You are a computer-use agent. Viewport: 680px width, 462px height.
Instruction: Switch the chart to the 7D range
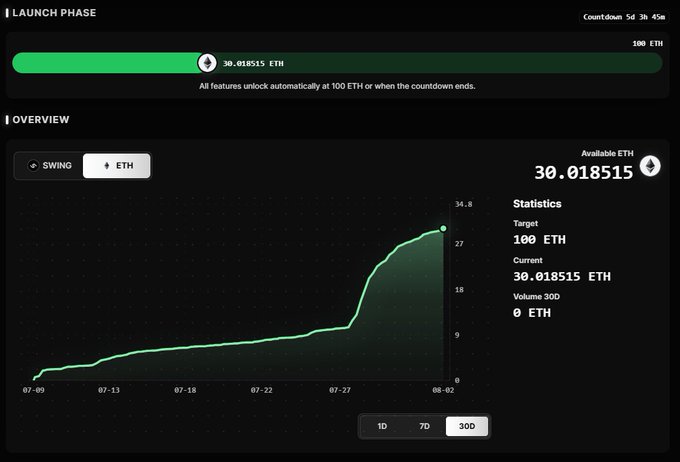[425, 426]
